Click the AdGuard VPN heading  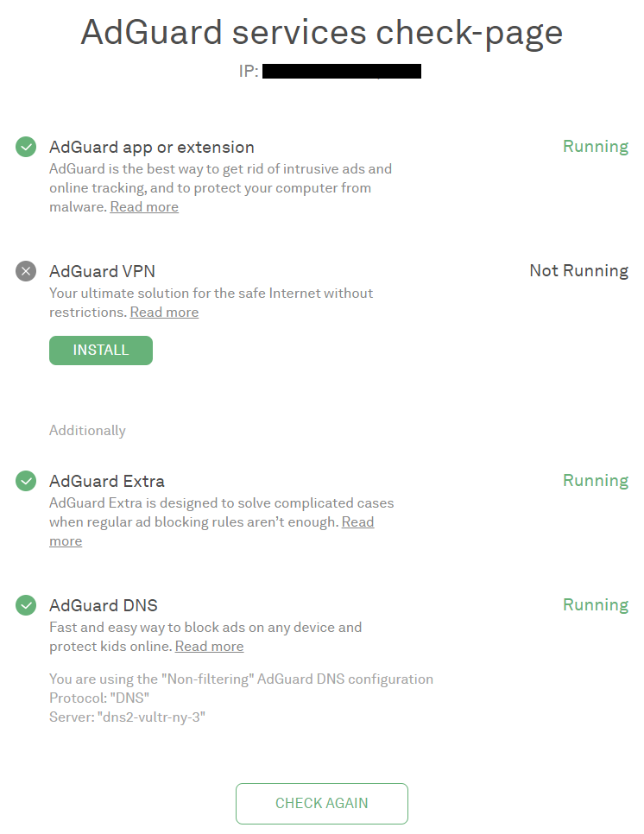(102, 271)
